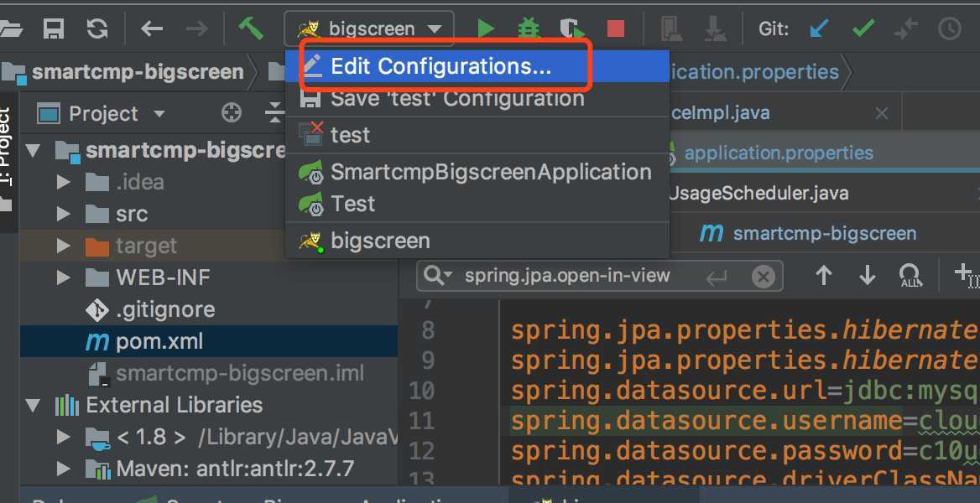
Task: Close the ceImpl.java editor tab
Action: (x=881, y=113)
